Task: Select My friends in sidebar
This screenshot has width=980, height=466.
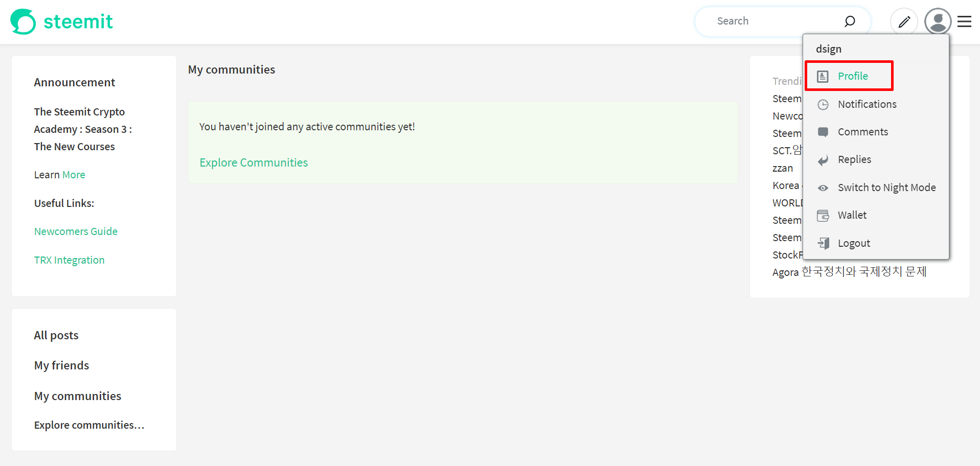Action: [x=61, y=365]
